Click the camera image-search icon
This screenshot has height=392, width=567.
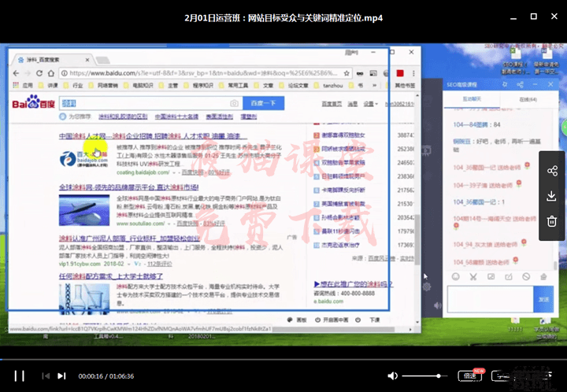pyautogui.click(x=235, y=103)
